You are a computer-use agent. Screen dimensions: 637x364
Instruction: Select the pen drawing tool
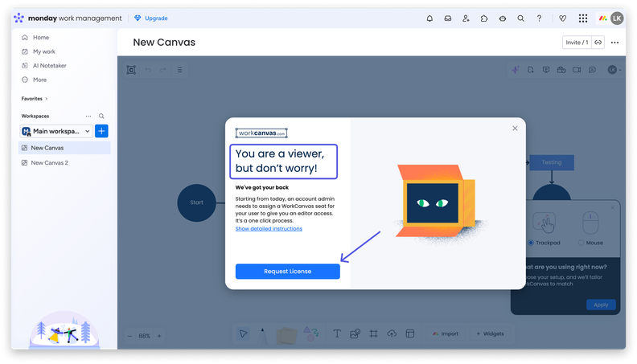[262, 336]
